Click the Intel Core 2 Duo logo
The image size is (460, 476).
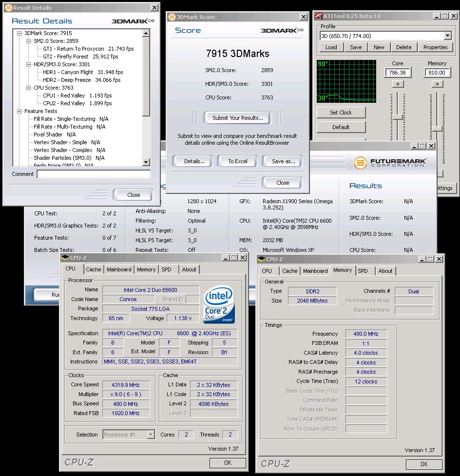(219, 304)
